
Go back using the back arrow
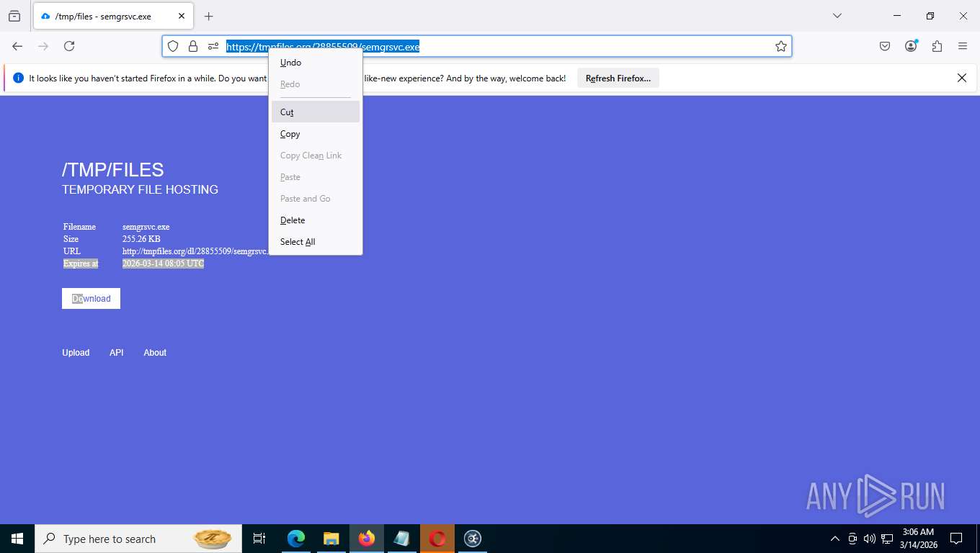coord(17,46)
